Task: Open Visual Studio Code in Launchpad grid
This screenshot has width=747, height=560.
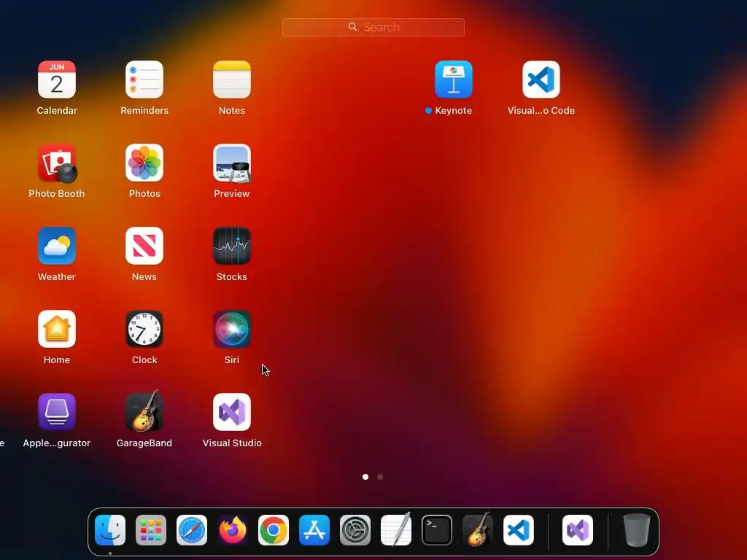Action: (x=541, y=79)
